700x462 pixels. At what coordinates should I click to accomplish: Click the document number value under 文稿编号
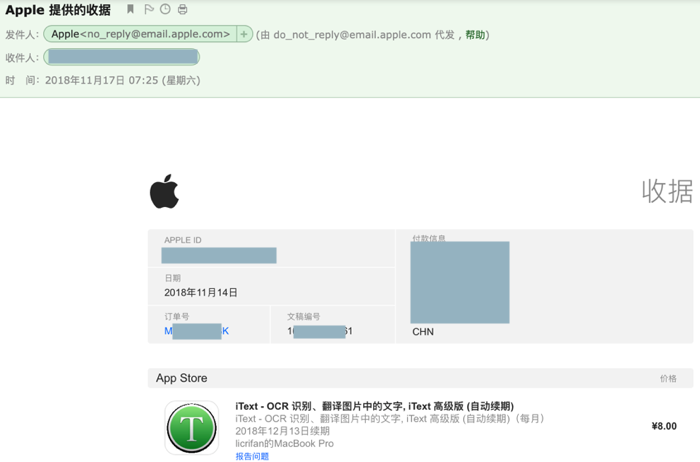320,331
